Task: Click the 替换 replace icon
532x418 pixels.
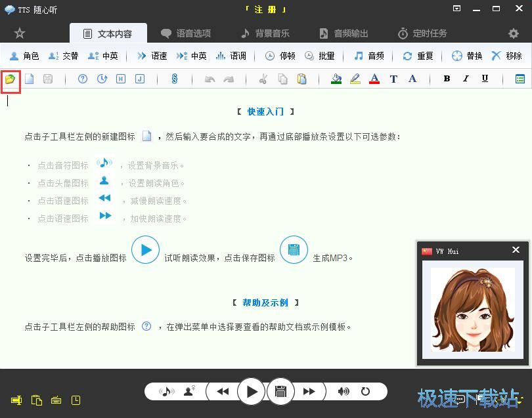Action: pyautogui.click(x=467, y=56)
